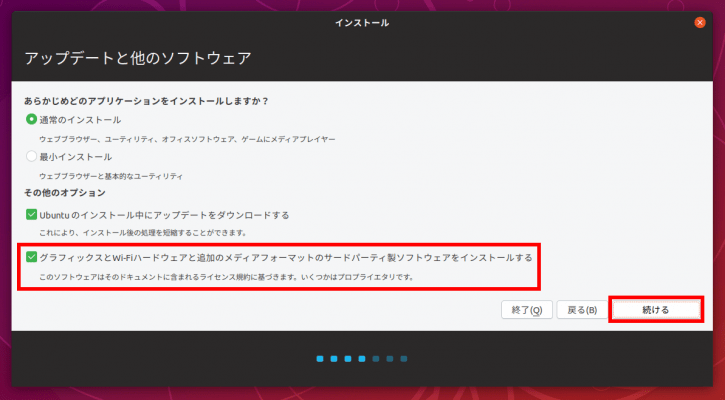Click the last dim progress dot
The height and width of the screenshot is (400, 725).
404,359
